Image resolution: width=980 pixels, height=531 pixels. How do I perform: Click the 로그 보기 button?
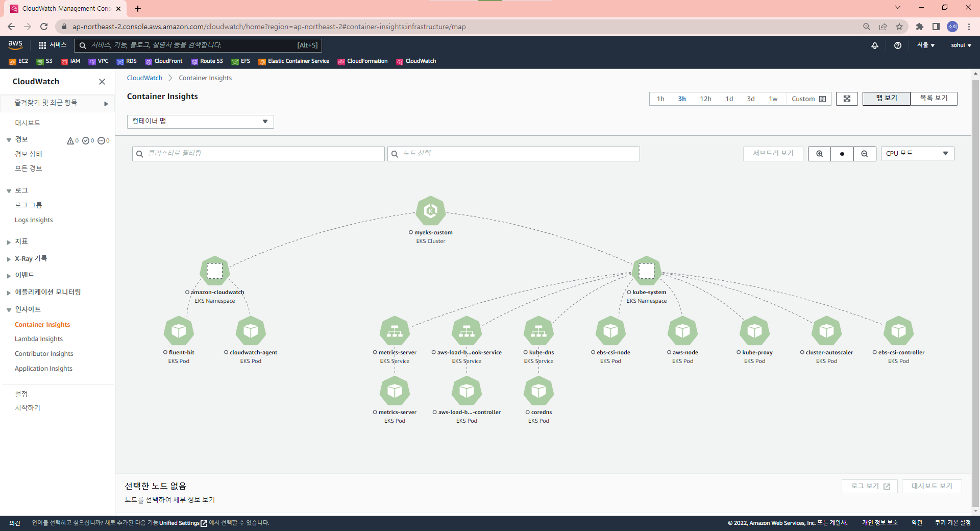point(870,486)
